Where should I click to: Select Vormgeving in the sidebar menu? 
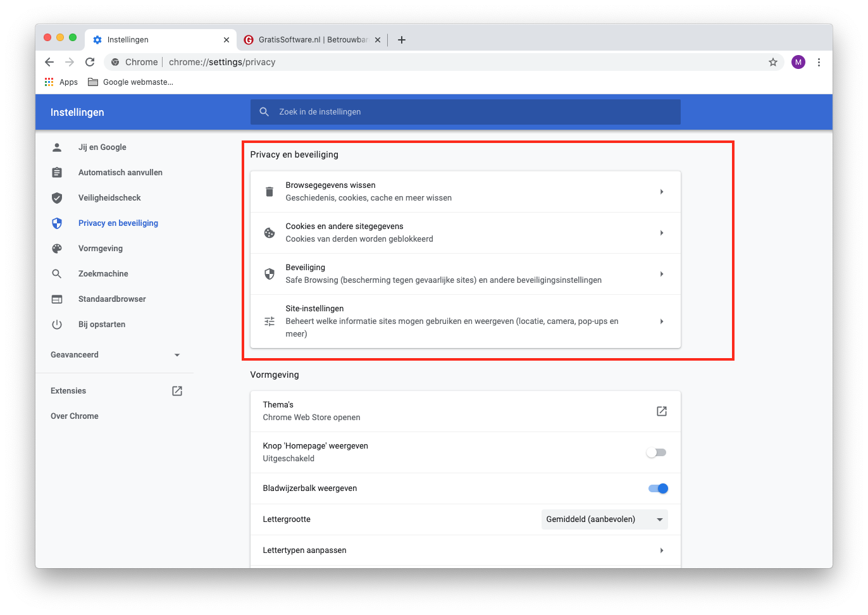(x=101, y=249)
